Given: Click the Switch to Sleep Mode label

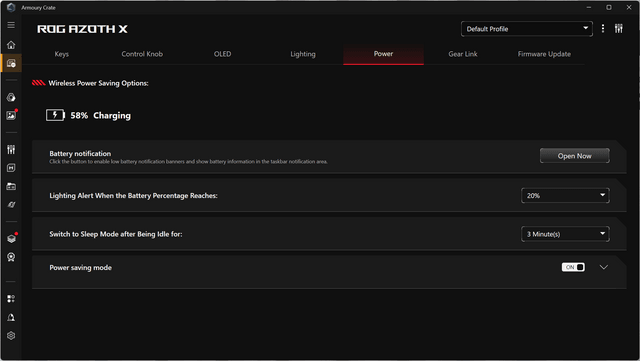Looking at the screenshot, I should pos(116,234).
